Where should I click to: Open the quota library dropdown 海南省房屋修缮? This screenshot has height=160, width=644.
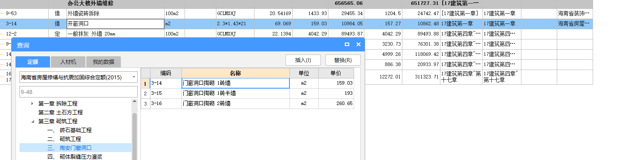click(x=78, y=77)
